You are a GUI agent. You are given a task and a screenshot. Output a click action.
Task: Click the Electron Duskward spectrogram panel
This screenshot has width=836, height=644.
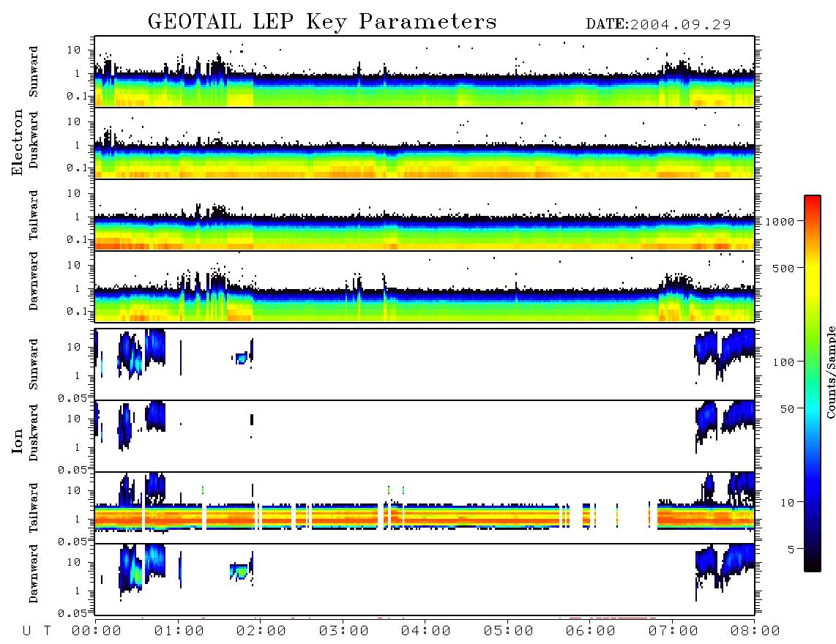[425, 143]
